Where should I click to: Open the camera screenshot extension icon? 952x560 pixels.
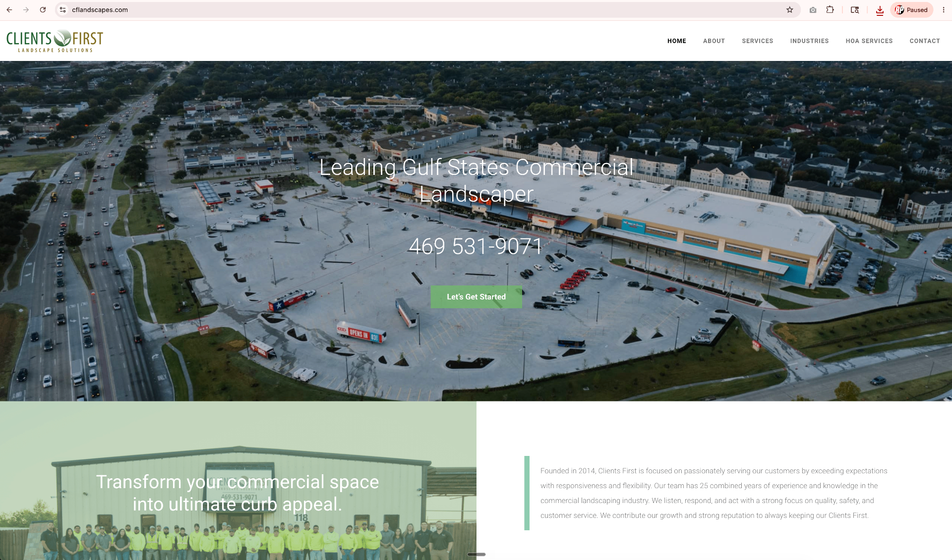[813, 10]
